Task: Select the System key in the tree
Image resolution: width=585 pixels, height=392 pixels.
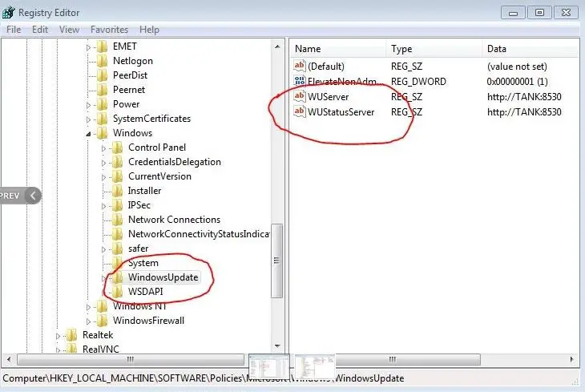Action: point(143,263)
